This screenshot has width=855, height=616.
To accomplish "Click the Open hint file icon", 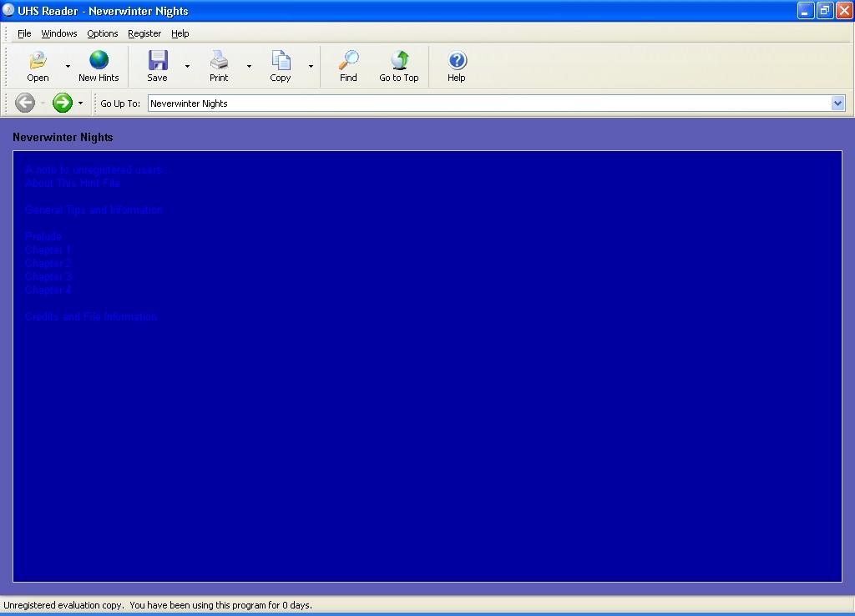I will pos(38,61).
